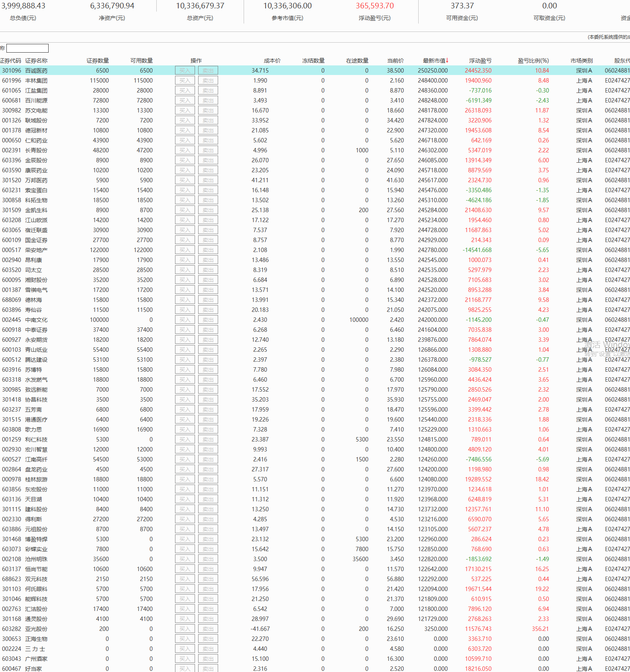This screenshot has width=630, height=672.
Task: Sort by the 浮动盈亏 column header
Action: click(x=480, y=61)
